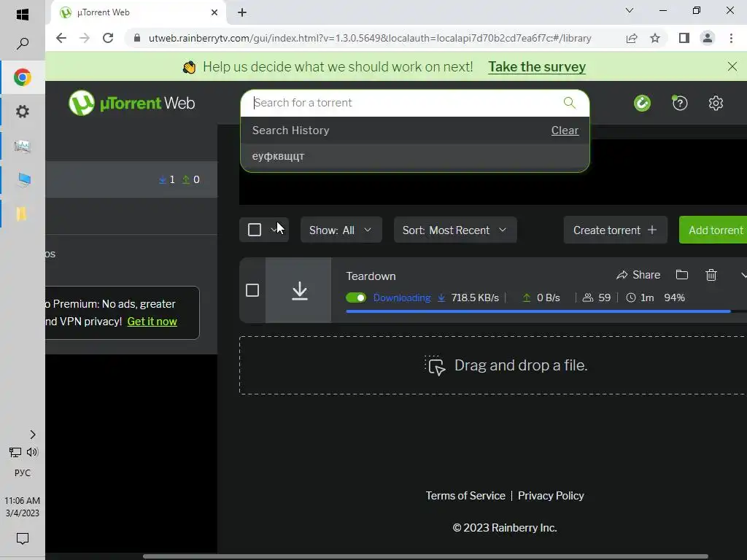Screen dimensions: 747x560
Task: Toggle the Teardown downloading switch off
Action: click(x=356, y=297)
